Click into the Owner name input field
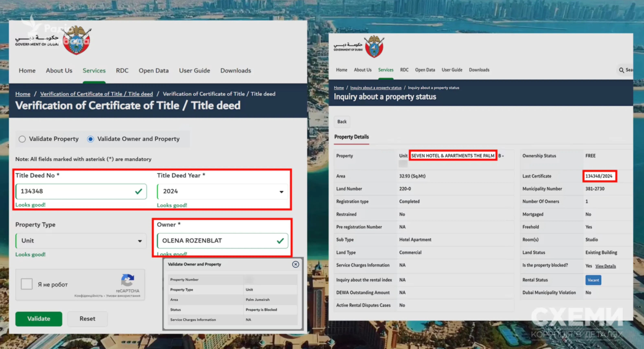The width and height of the screenshot is (644, 349). click(x=215, y=241)
